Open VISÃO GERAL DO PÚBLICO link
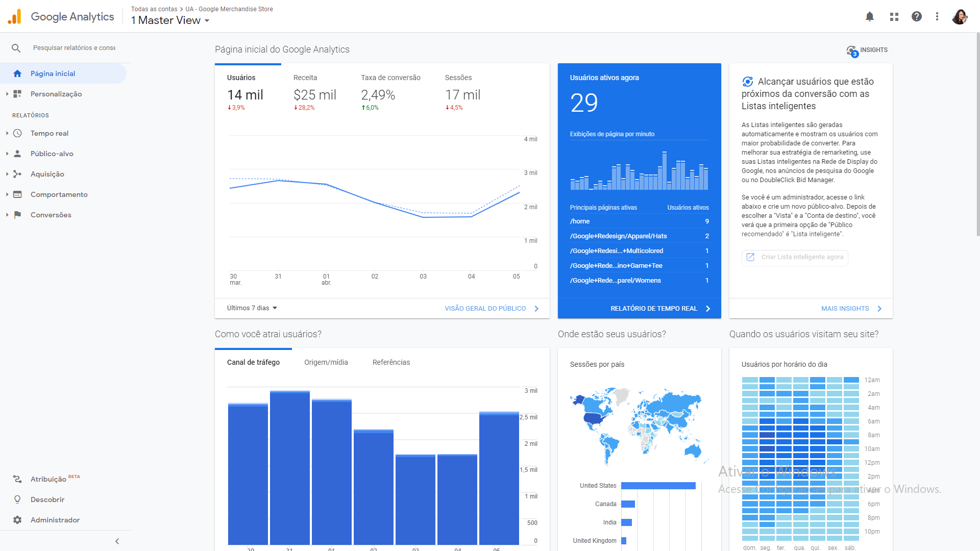The image size is (980, 551). click(485, 309)
